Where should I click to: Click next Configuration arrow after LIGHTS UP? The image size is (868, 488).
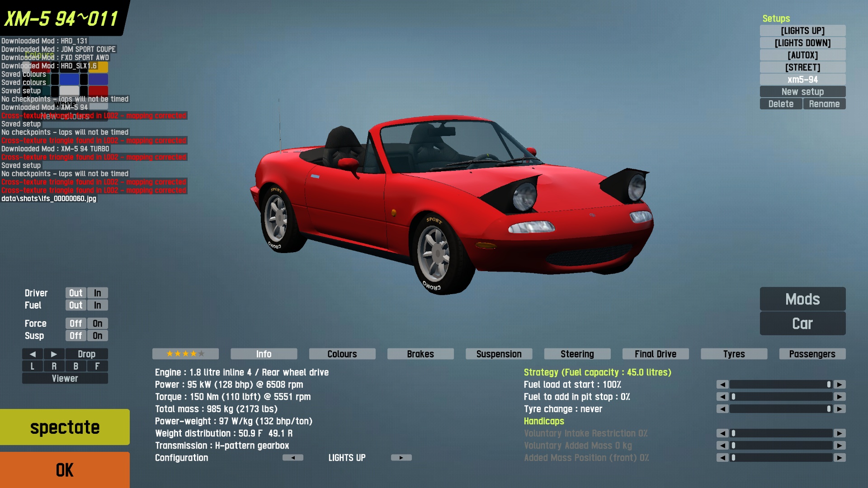point(401,458)
